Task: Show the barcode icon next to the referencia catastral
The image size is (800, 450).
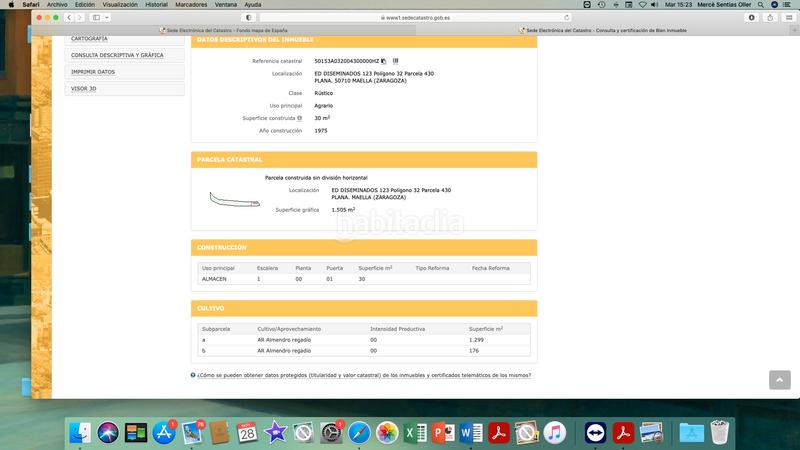Action: pos(395,61)
